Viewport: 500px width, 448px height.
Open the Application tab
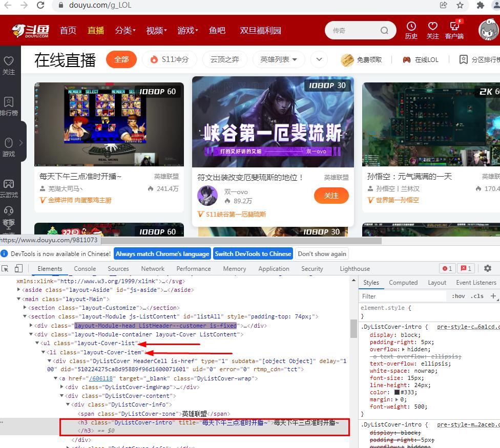(274, 269)
